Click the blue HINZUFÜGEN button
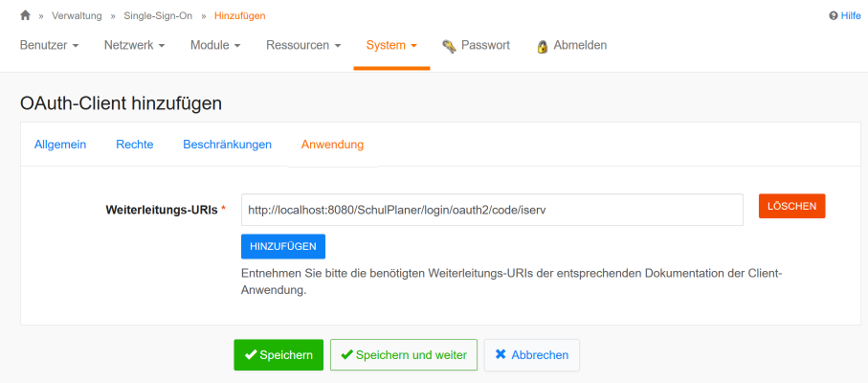The image size is (868, 383). 283,246
